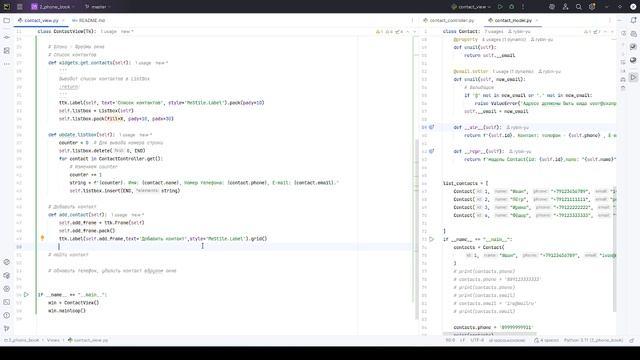Click the line separator indicator in status bar
Viewport: 640px width, 360px height.
(x=462, y=340)
